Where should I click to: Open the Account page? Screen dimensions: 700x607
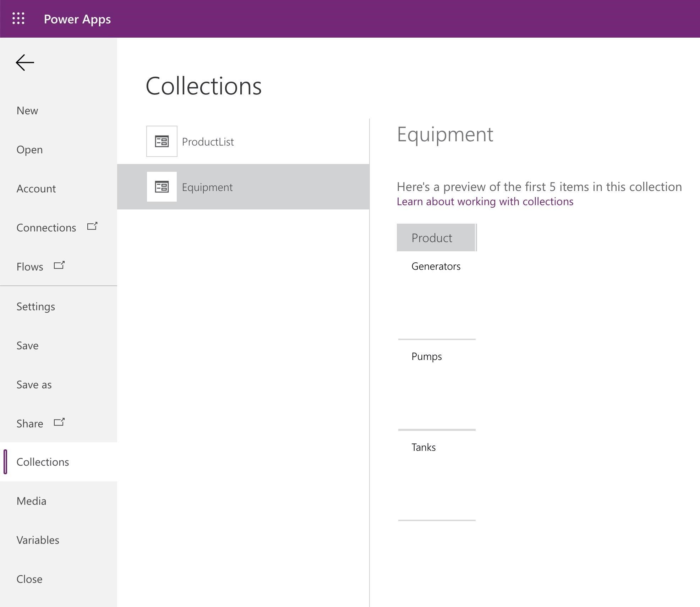36,189
